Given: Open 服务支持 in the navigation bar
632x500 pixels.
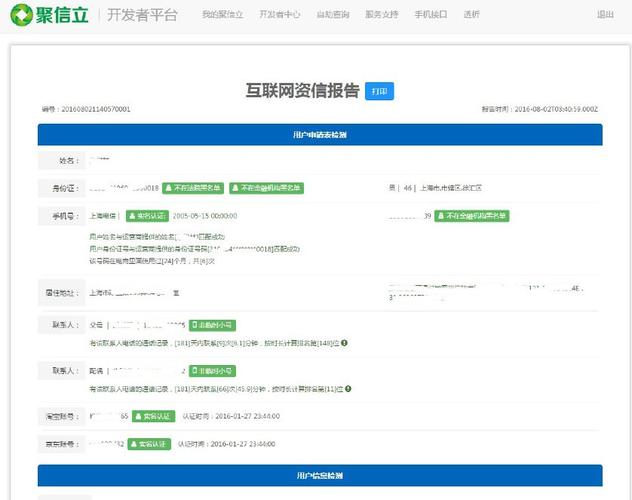Looking at the screenshot, I should pyautogui.click(x=382, y=15).
